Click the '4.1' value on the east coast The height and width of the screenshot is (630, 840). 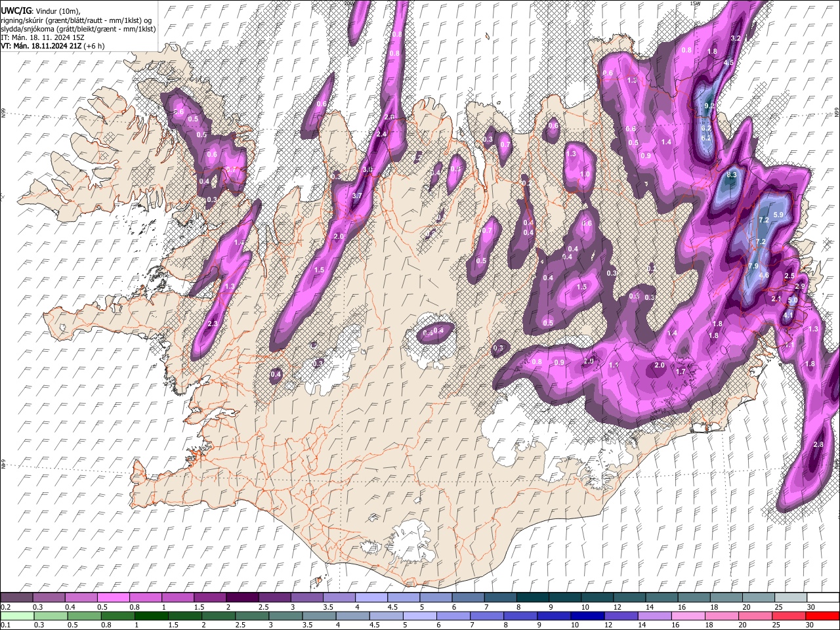tap(788, 315)
